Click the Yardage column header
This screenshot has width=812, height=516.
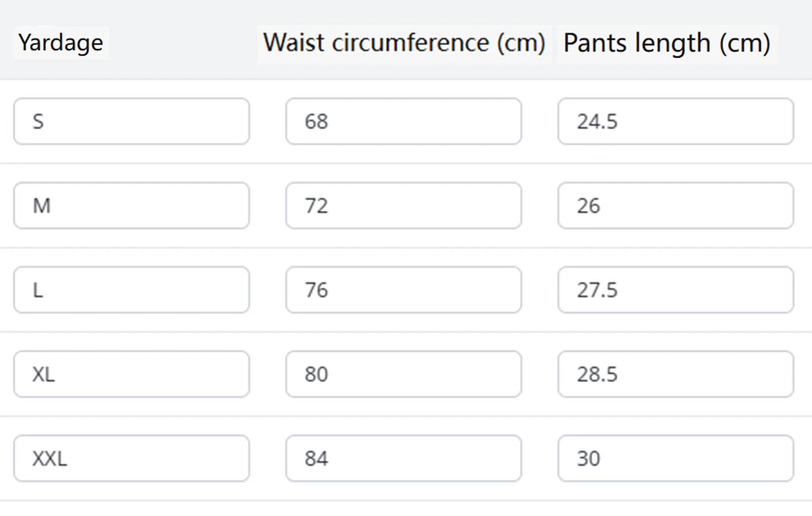(x=61, y=43)
